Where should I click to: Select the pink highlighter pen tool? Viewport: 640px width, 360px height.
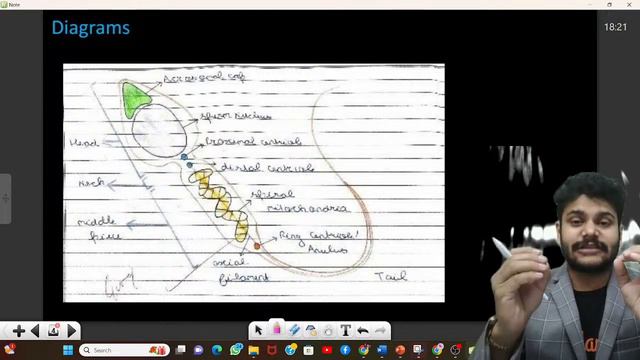277,329
